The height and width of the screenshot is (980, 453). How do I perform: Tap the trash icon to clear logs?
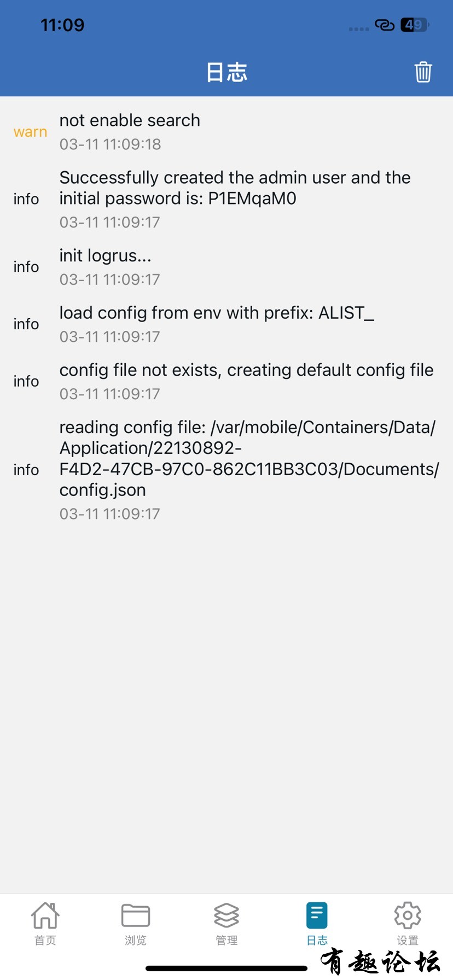[x=423, y=72]
